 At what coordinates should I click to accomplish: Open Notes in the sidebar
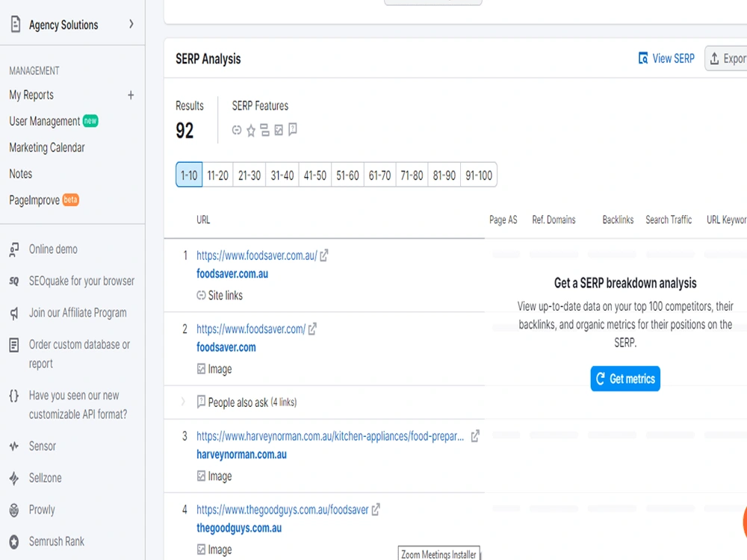[20, 174]
